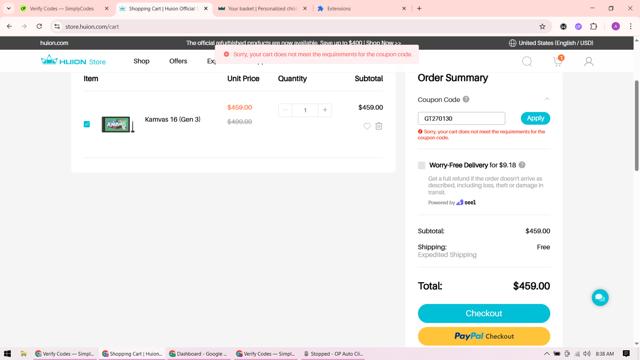This screenshot has width=640, height=360.
Task: Open File Explorer from taskbar
Action: 24,354
